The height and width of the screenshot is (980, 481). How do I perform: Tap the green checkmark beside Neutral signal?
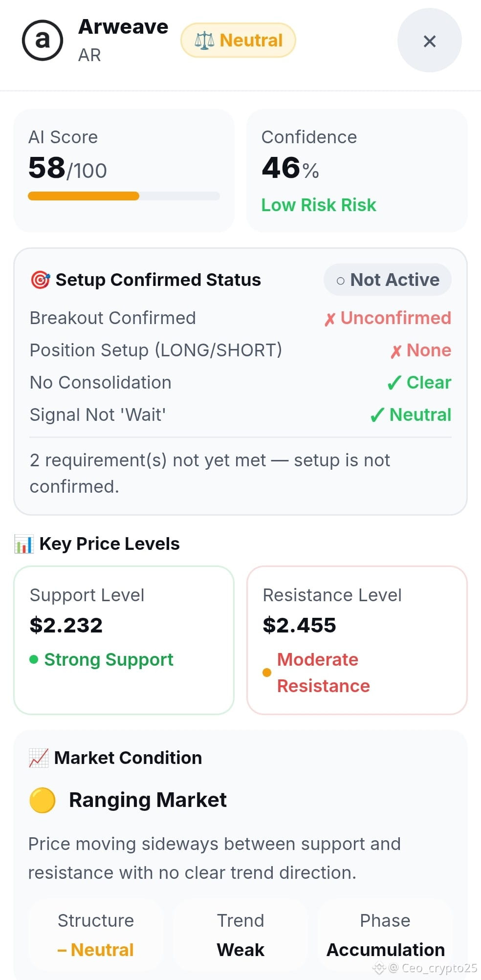(x=377, y=415)
